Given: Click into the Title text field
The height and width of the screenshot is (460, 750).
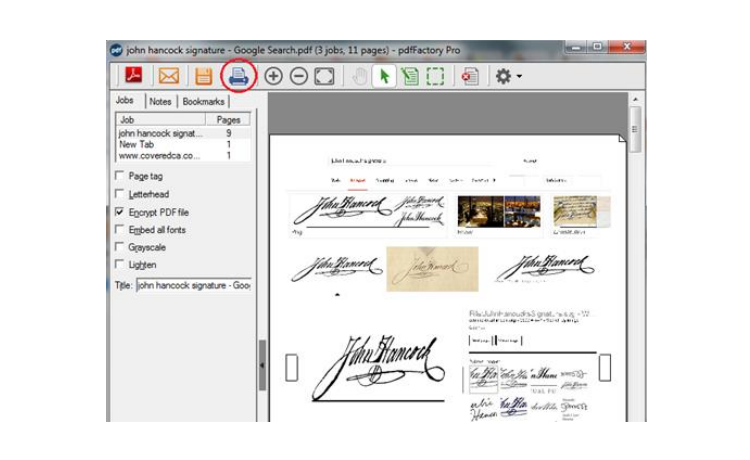Looking at the screenshot, I should click(194, 285).
